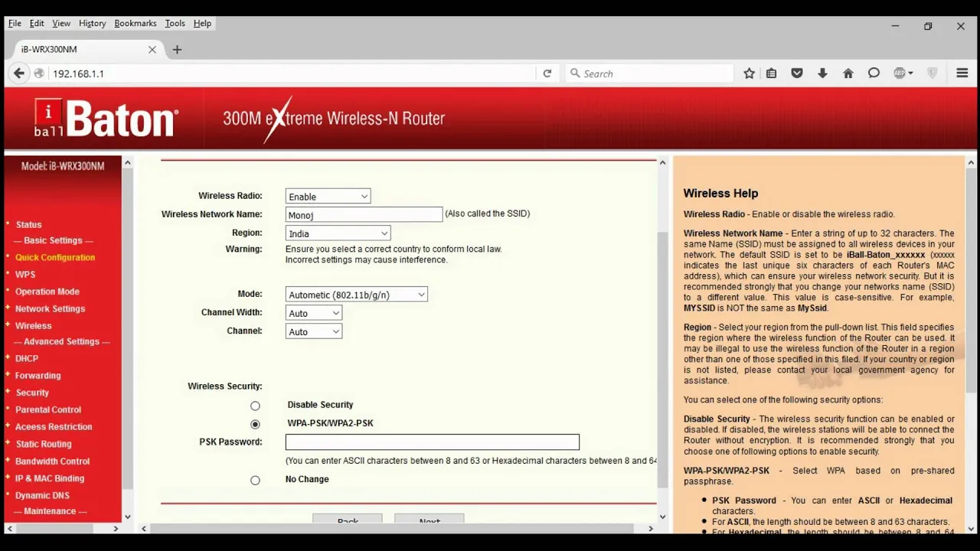Open Security in the sidebar
This screenshot has width=980, height=551.
click(x=32, y=393)
